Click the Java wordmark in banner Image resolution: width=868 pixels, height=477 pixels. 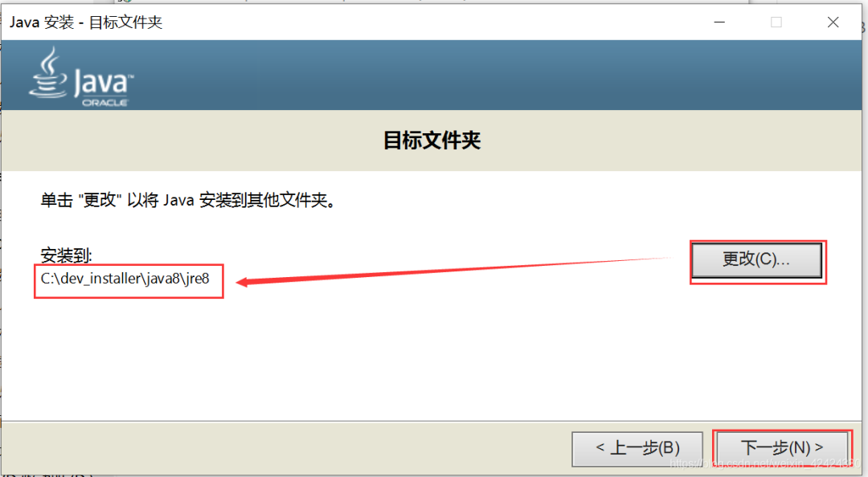click(x=104, y=83)
